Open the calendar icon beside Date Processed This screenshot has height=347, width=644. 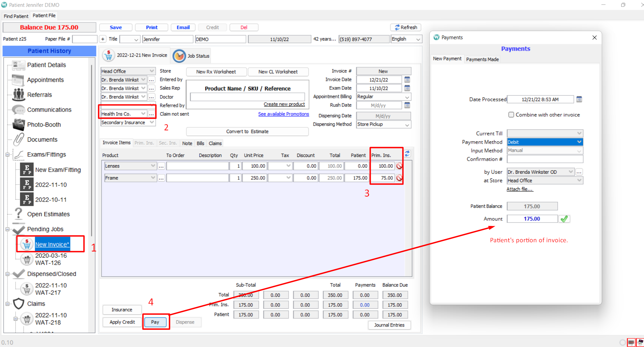(x=579, y=99)
